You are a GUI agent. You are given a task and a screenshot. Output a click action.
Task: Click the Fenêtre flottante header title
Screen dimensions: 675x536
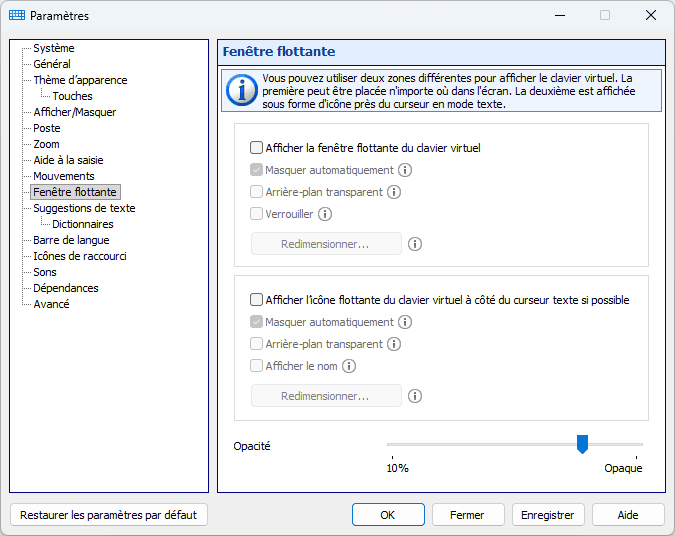point(279,52)
